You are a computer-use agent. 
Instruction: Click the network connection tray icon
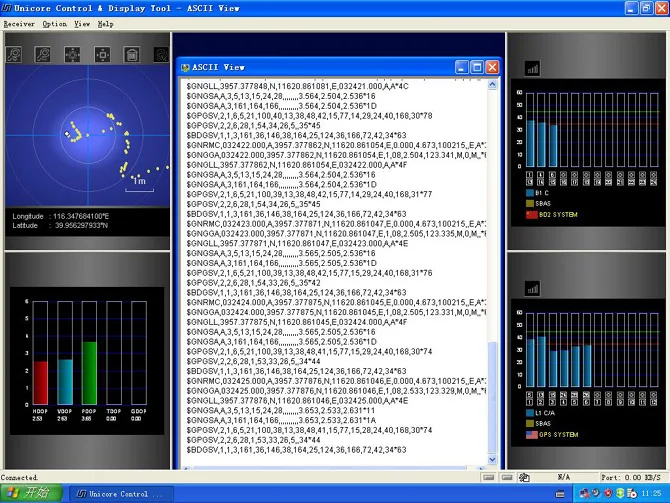coord(584,494)
